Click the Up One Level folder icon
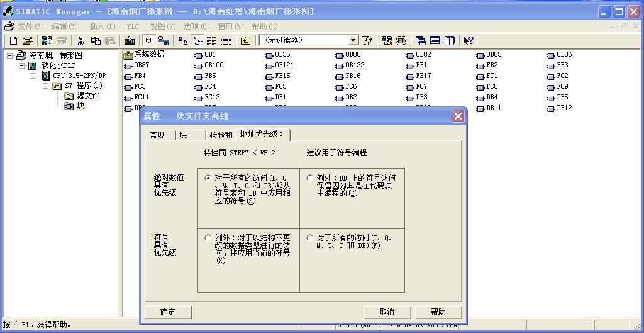The height and width of the screenshot is (333, 644). pyautogui.click(x=246, y=40)
